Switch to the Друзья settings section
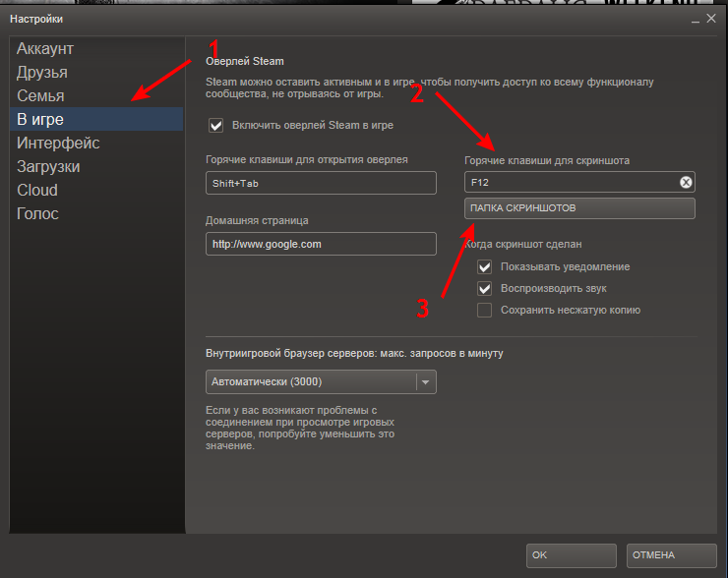The image size is (728, 578). 96,73
